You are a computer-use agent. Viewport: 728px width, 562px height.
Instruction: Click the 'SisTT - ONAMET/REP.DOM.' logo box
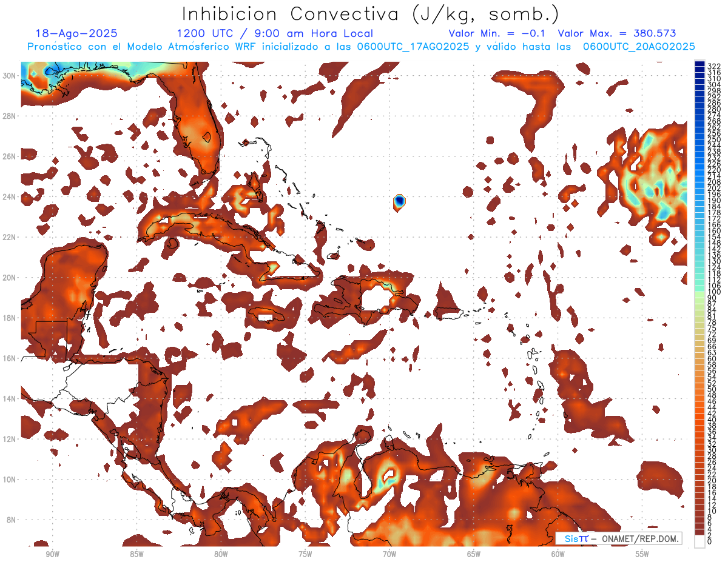tap(619, 539)
